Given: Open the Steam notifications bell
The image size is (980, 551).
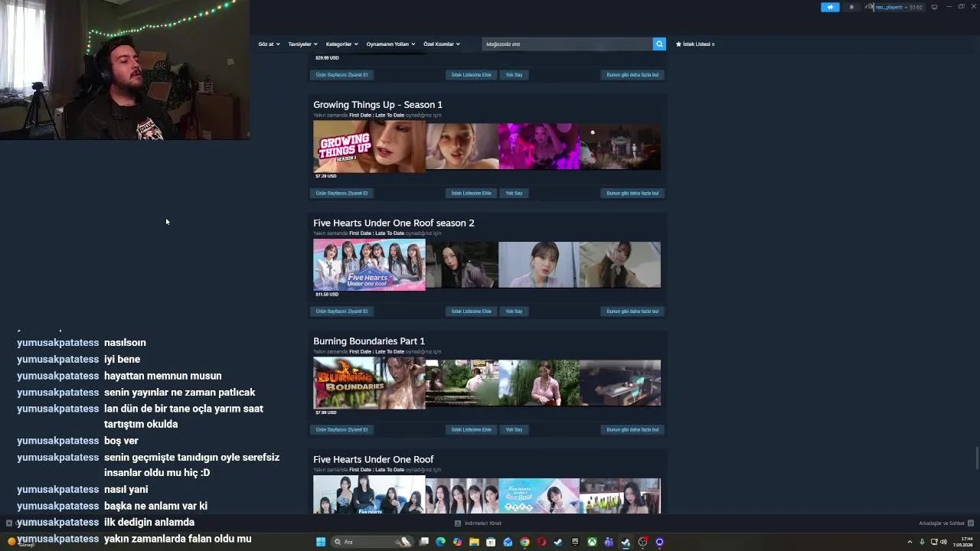Looking at the screenshot, I should click(x=851, y=7).
